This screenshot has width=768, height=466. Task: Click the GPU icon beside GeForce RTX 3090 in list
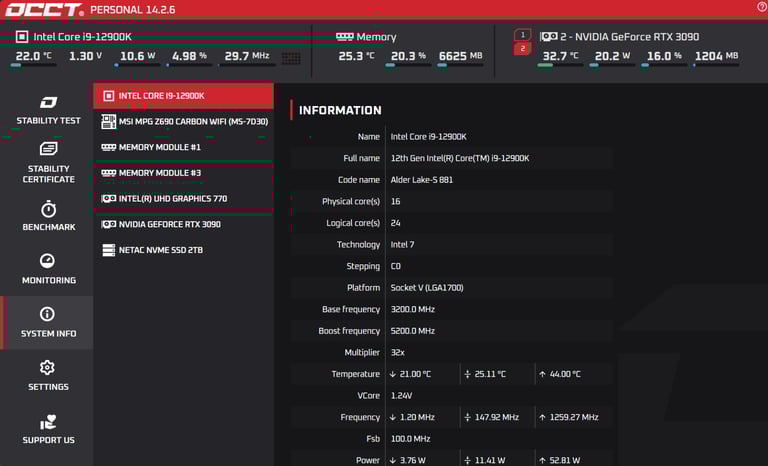pyautogui.click(x=108, y=224)
